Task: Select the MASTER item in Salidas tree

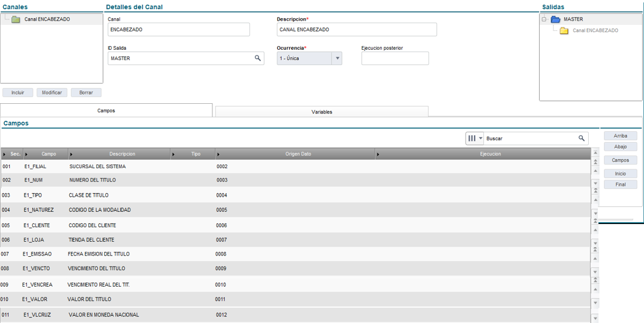Action: click(x=573, y=19)
